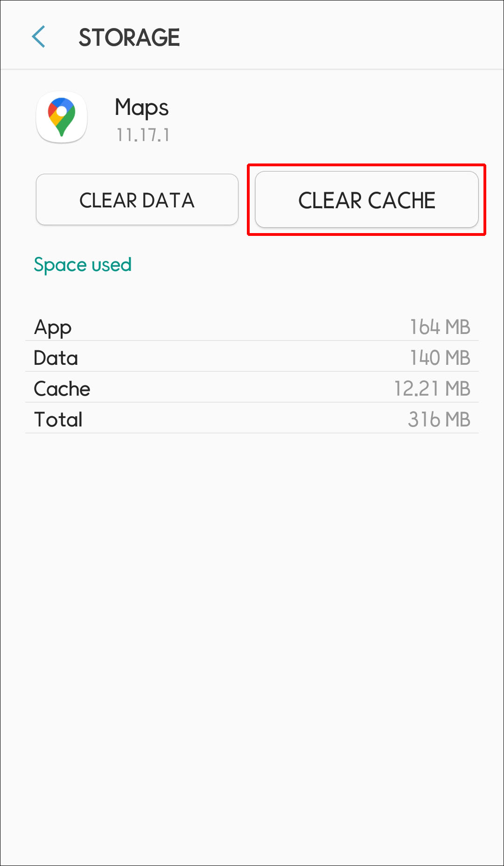Tap the 12.21 MB cache size value
This screenshot has width=504, height=866.
click(432, 389)
